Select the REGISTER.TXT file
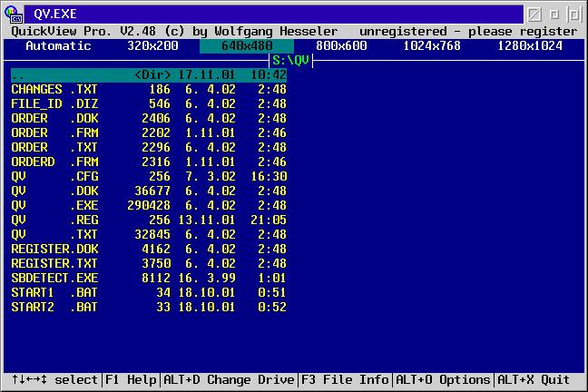The image size is (588, 392). click(149, 263)
